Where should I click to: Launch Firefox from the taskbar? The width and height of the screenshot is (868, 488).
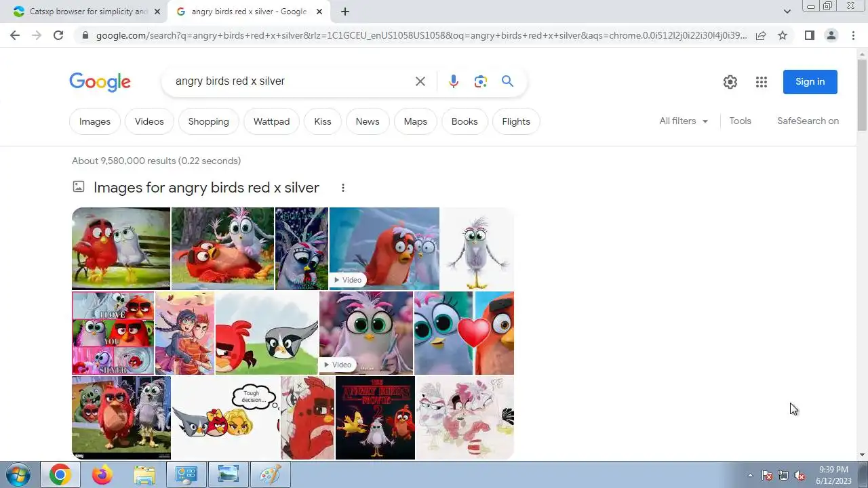(102, 475)
